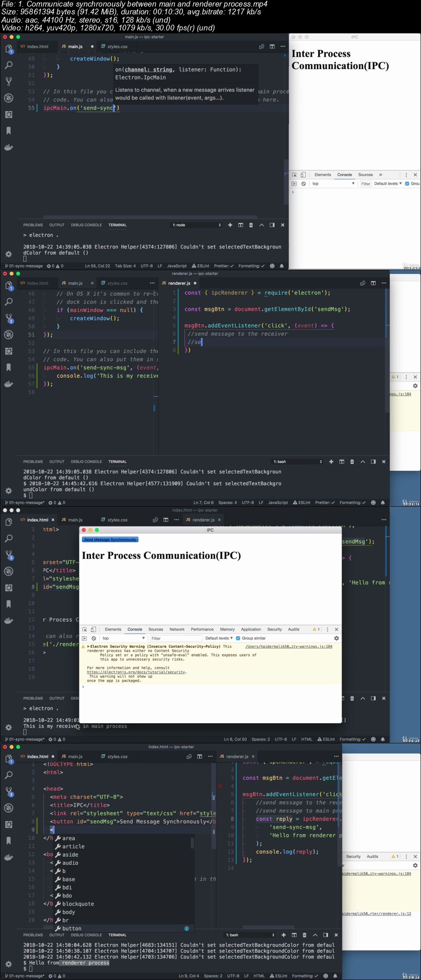This screenshot has width=421, height=980.
Task: Open Extensions icon in main.js — ipc-starter window
Action: coord(9,114)
